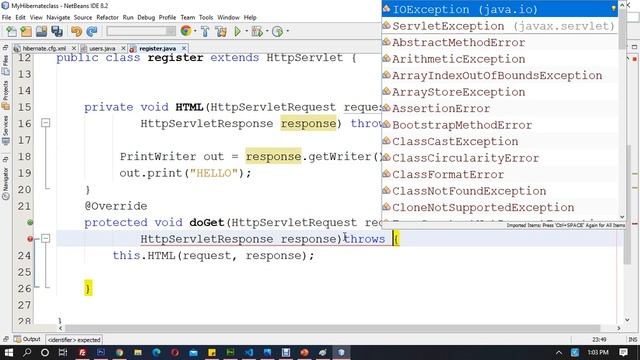This screenshot has height=360, width=640.
Task: Save All files using toolbar icon
Action: [x=57, y=31]
